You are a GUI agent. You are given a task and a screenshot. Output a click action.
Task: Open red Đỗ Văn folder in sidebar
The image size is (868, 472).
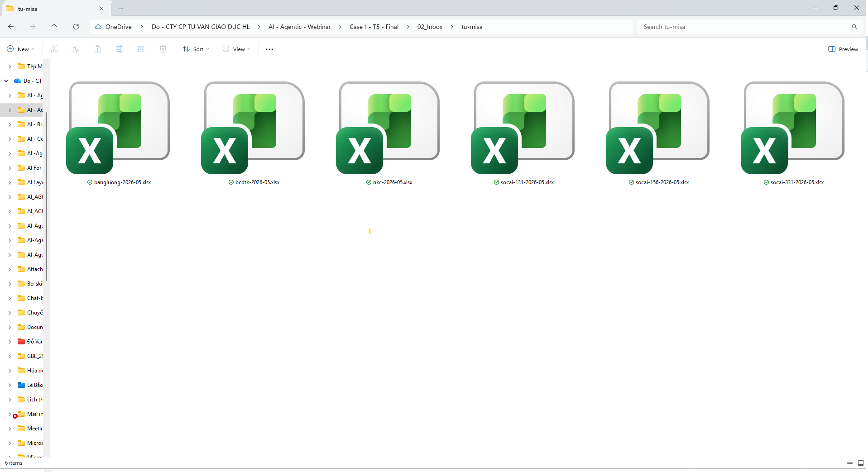coord(30,342)
